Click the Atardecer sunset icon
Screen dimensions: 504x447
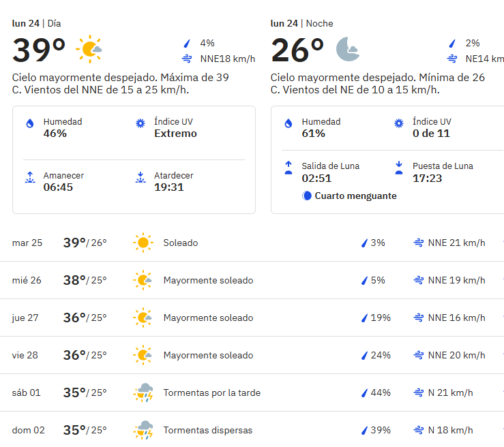tap(140, 177)
